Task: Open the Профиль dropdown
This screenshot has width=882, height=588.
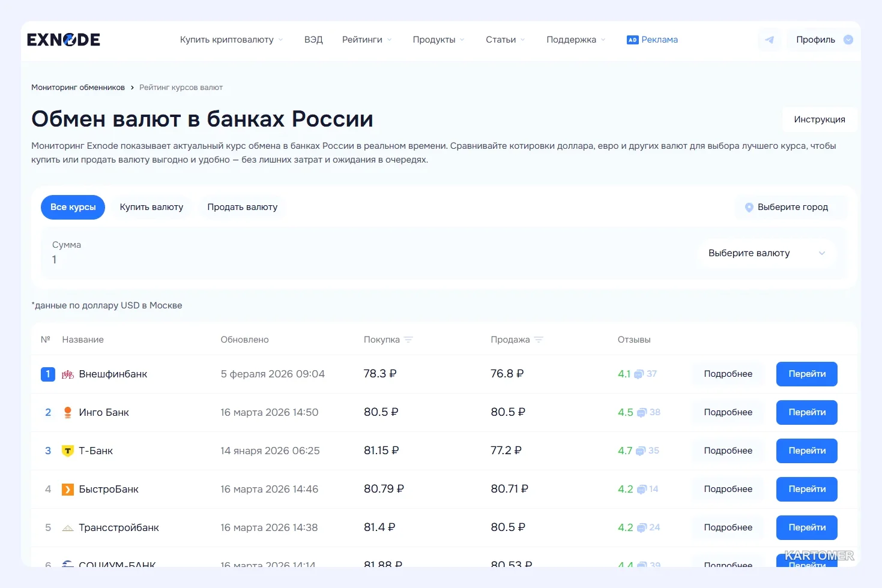Action: pos(824,40)
